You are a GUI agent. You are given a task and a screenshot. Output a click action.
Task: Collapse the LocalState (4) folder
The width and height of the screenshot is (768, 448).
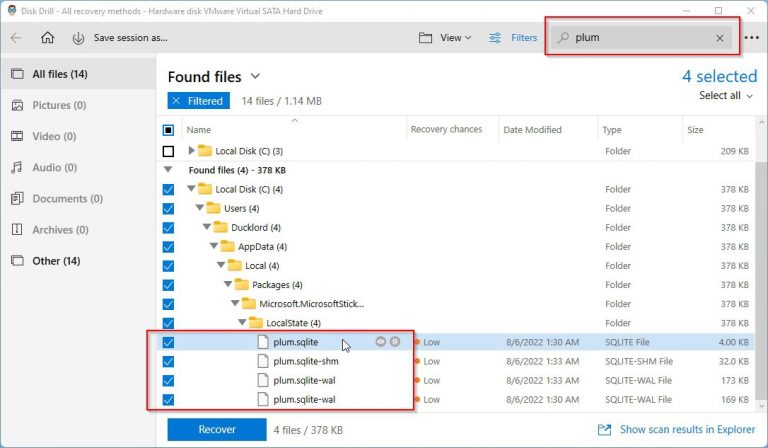[x=242, y=322]
